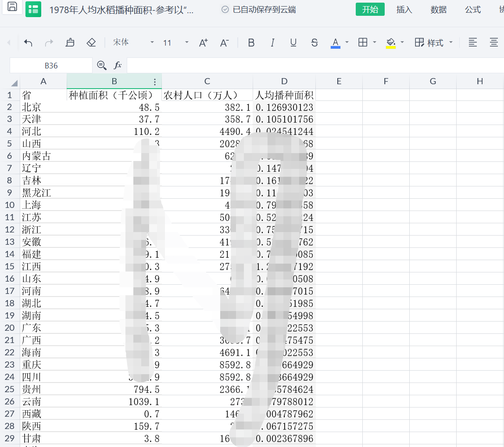This screenshot has height=447, width=504.
Task: Click the 北京 cell
Action: click(43, 107)
